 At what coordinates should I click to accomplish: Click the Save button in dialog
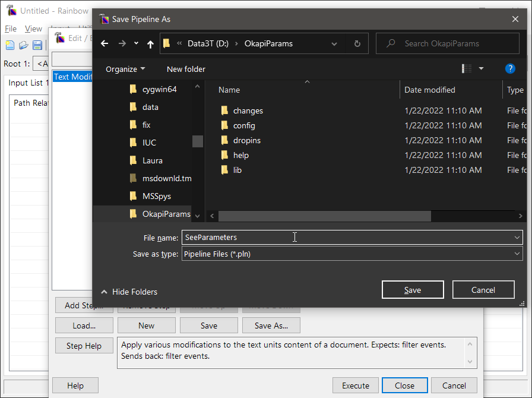[x=413, y=290]
